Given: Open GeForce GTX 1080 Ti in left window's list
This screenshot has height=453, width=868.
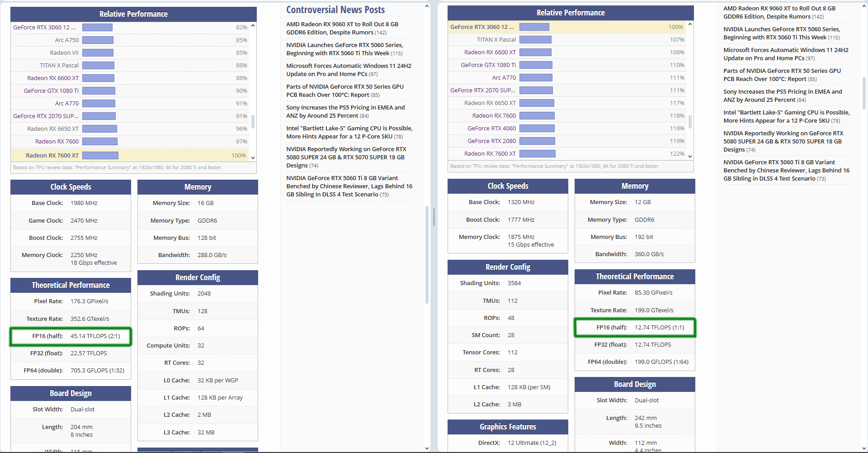Looking at the screenshot, I should click(51, 91).
